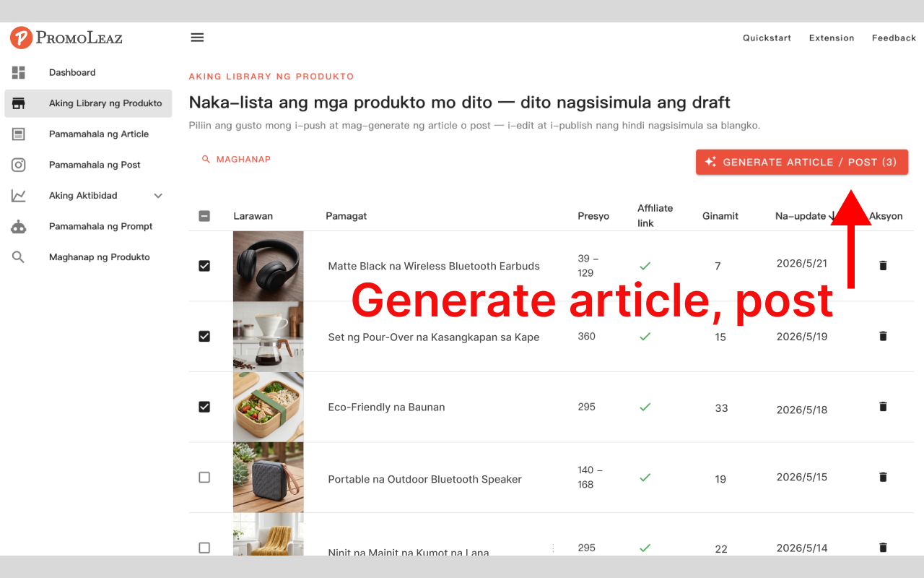The height and width of the screenshot is (578, 924).
Task: Toggle the select-all header checkbox
Action: (204, 216)
